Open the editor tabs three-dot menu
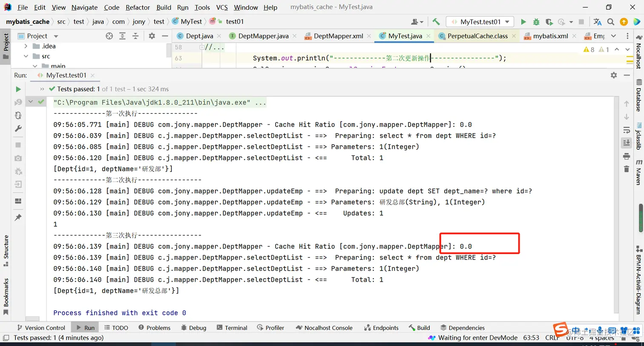644x346 pixels. coord(628,36)
